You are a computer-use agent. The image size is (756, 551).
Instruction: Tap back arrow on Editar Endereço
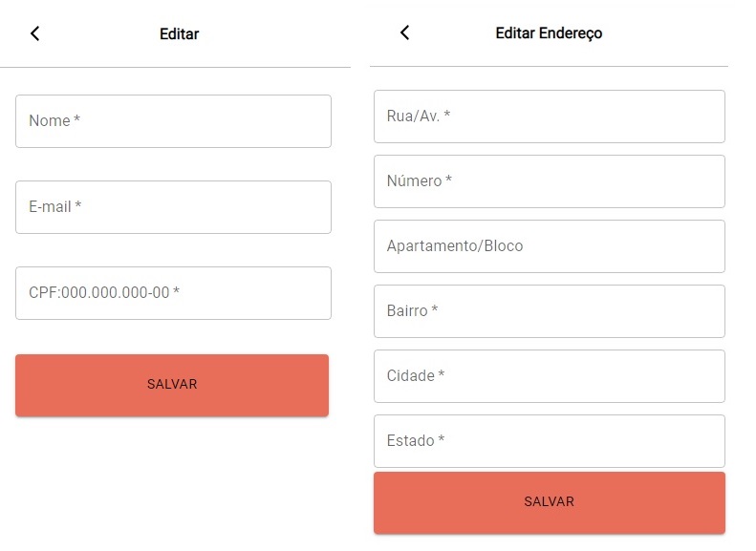tap(404, 32)
